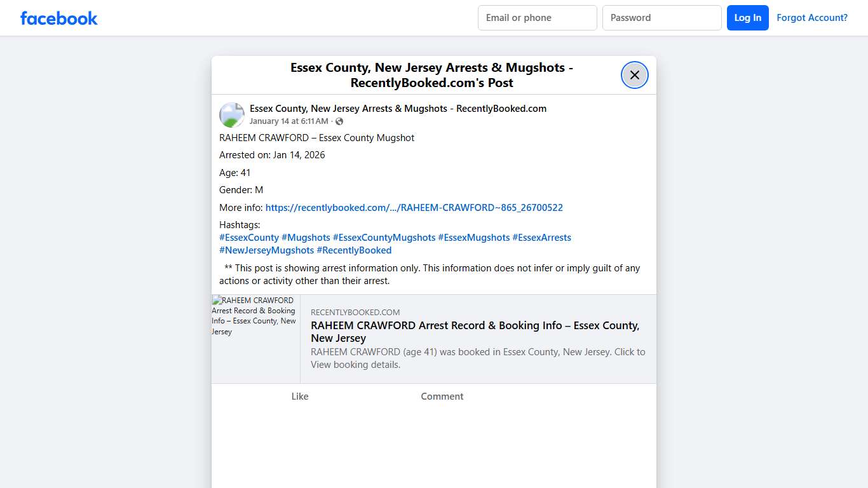The width and height of the screenshot is (868, 488).
Task: Open the recentlybooked.com RAHEEM-CRAWFORD URL
Action: [414, 208]
